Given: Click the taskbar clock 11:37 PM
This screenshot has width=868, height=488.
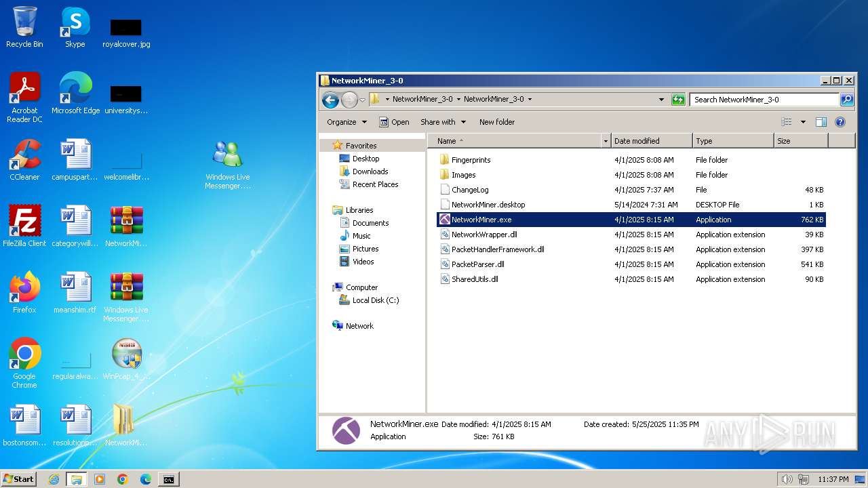Looking at the screenshot, I should (833, 479).
